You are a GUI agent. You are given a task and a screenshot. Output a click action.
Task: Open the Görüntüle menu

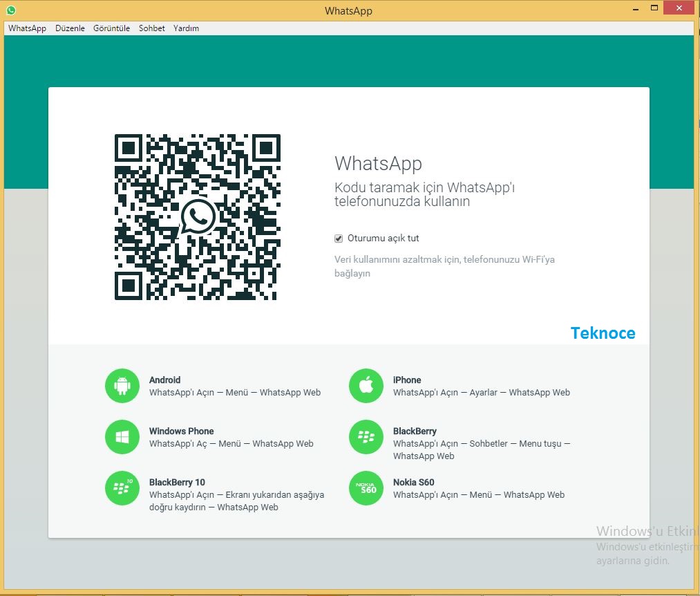112,28
